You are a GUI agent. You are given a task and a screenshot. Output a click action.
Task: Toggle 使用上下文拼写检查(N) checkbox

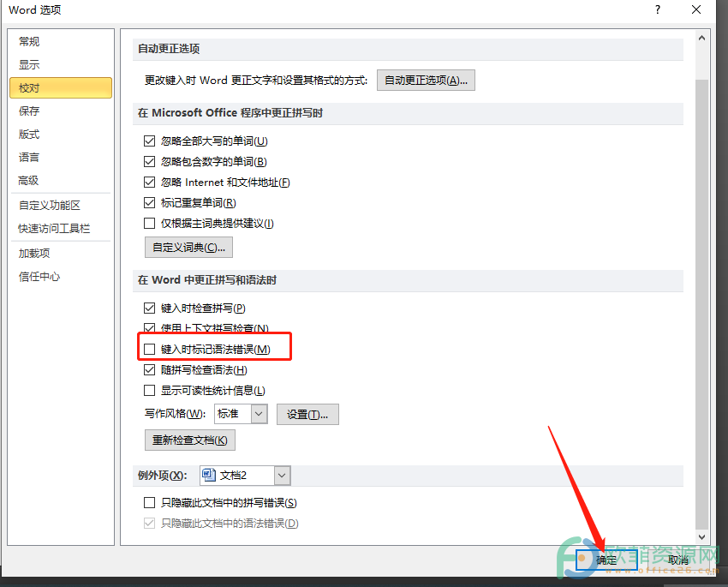pos(150,328)
